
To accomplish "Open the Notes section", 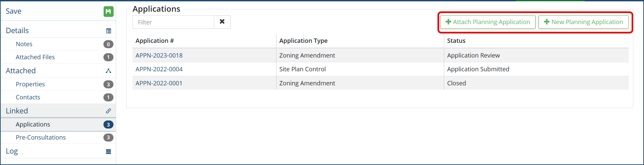I will click(24, 44).
